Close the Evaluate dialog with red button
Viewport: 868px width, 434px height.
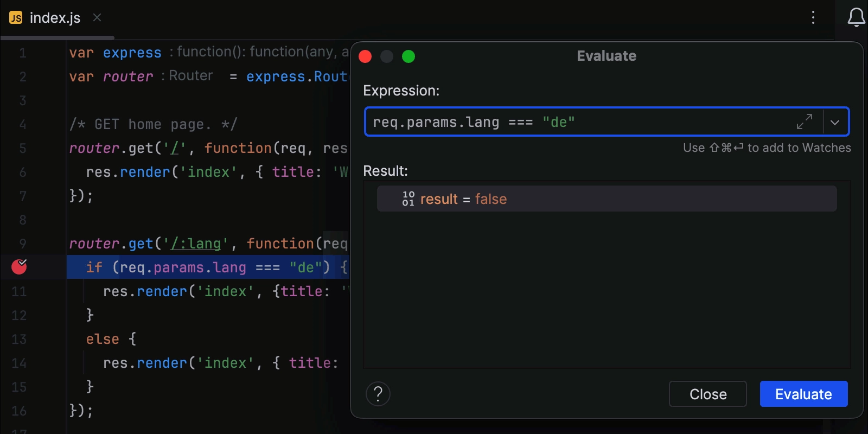pos(365,56)
